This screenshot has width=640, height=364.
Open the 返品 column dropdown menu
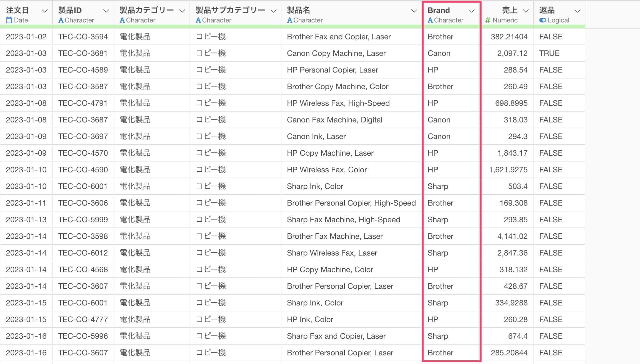coord(577,11)
